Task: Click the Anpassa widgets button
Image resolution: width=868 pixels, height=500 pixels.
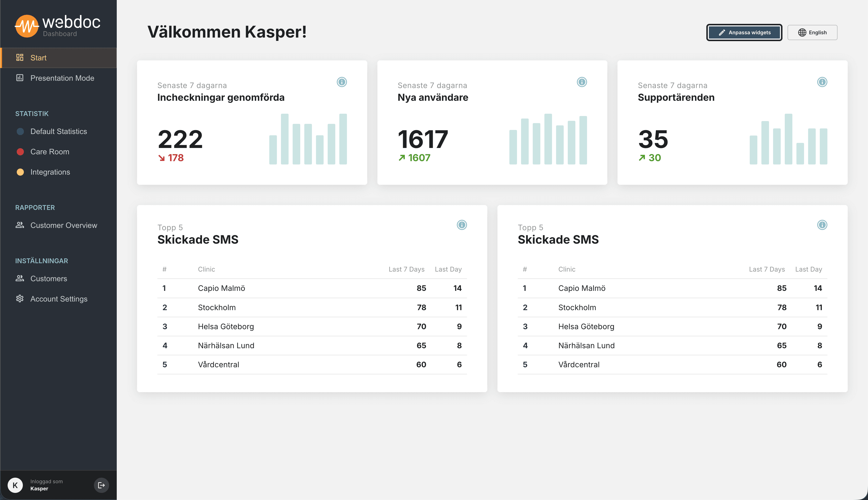Action: coord(744,32)
